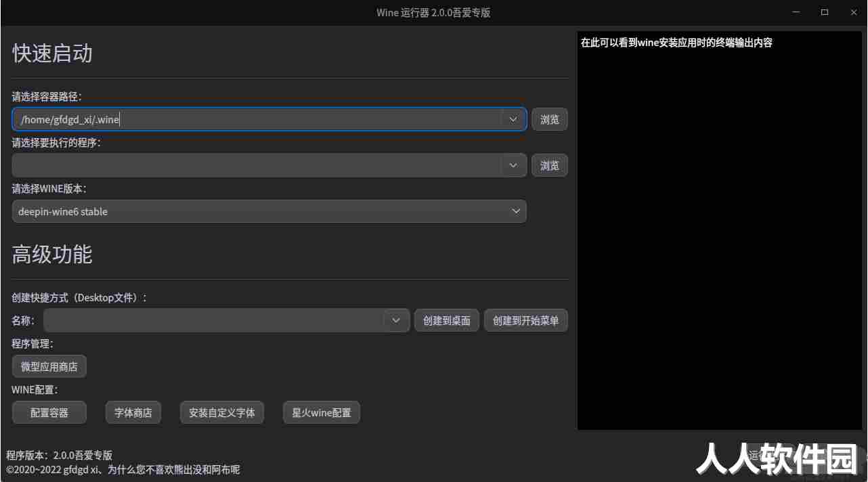This screenshot has width=868, height=482.
Task: Click the 程序版本：2.0.0吾爱专版 text
Action: [x=60, y=455]
